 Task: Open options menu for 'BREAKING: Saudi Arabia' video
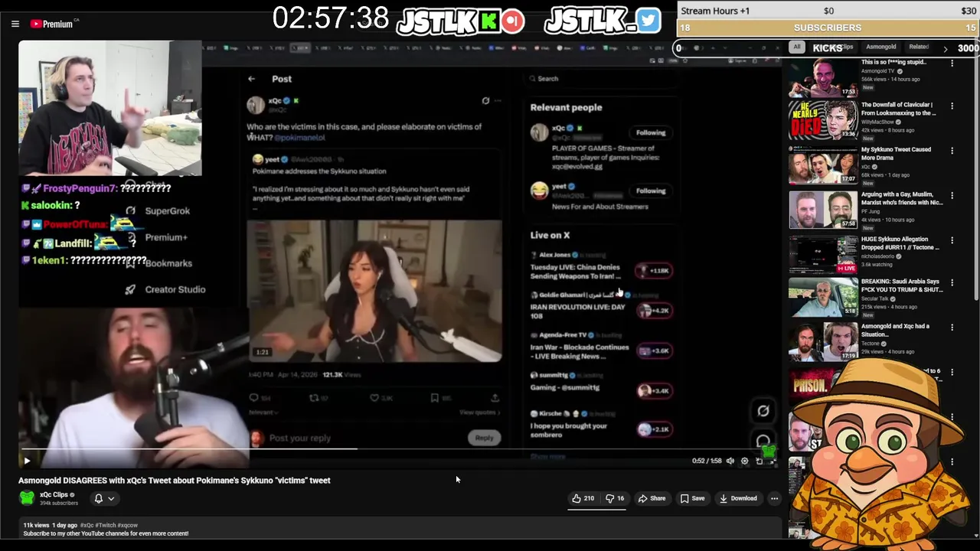[x=952, y=283]
